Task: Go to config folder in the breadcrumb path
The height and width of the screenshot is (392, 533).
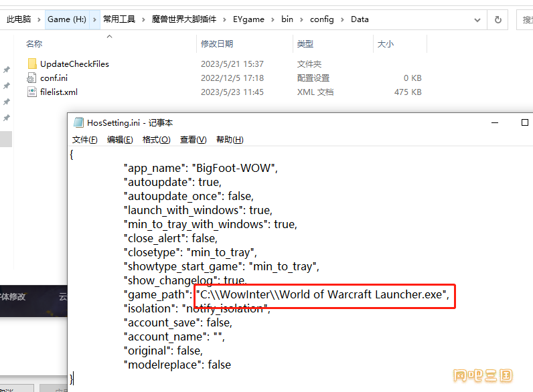Action: (x=322, y=19)
